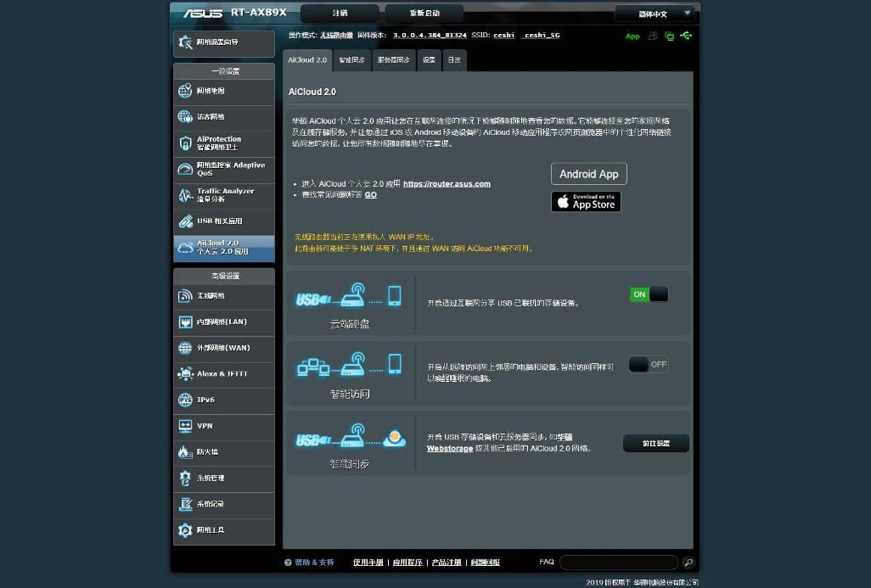This screenshot has width=871, height=588.
Task: Open the 简体中文 language dropdown
Action: (654, 14)
